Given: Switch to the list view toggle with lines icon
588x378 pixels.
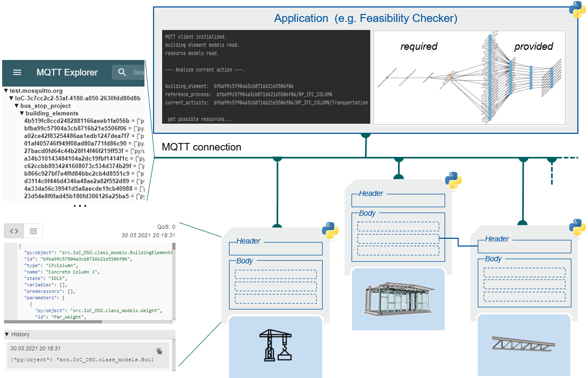Looking at the screenshot, I should click(x=33, y=231).
